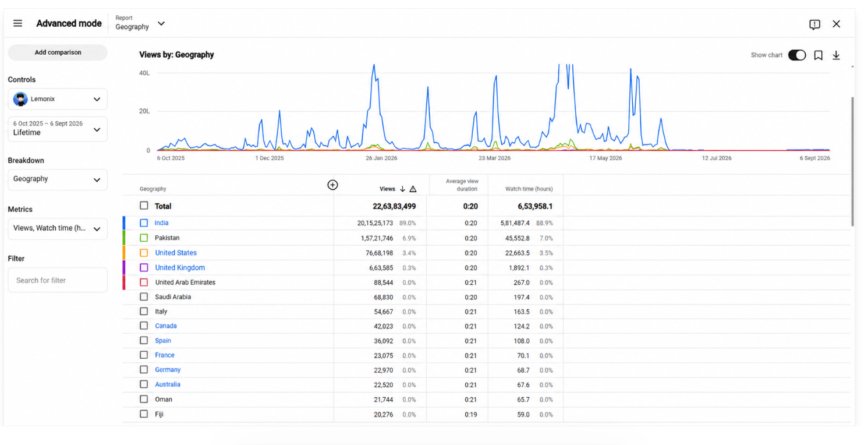Viewport: 868px width, 445px height.
Task: Open the Lifetime date range dropdown
Action: coord(58,129)
